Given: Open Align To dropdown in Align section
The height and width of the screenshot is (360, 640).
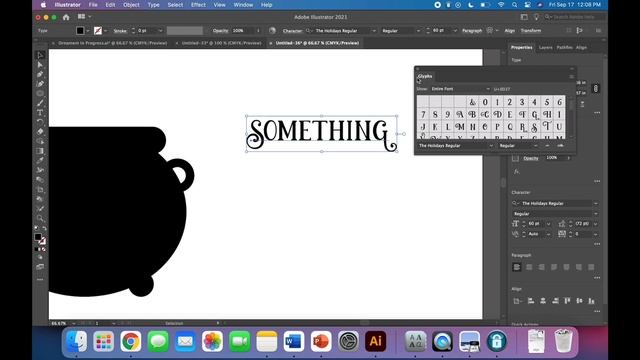Looking at the screenshot, I should coord(517,301).
